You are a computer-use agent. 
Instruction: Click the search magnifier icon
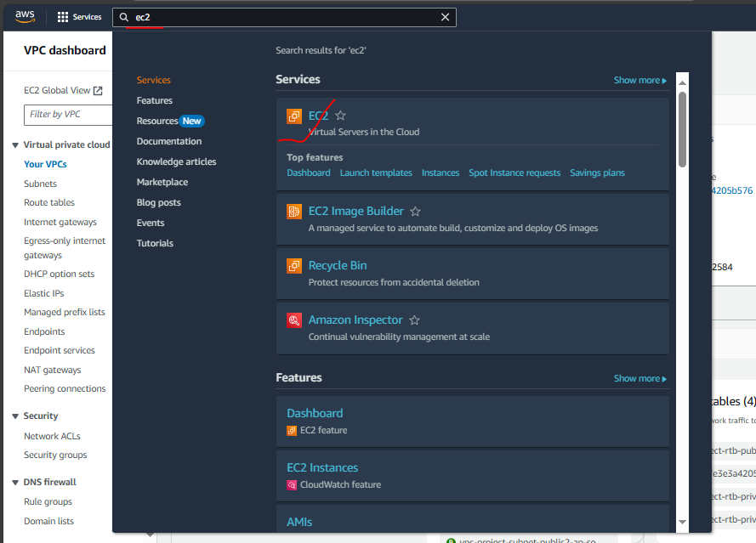click(124, 17)
